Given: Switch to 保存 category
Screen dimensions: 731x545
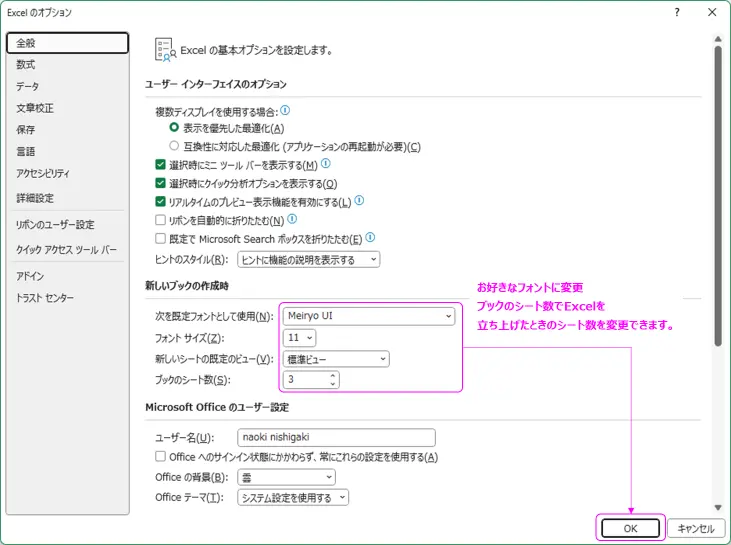Looking at the screenshot, I should pyautogui.click(x=68, y=130).
